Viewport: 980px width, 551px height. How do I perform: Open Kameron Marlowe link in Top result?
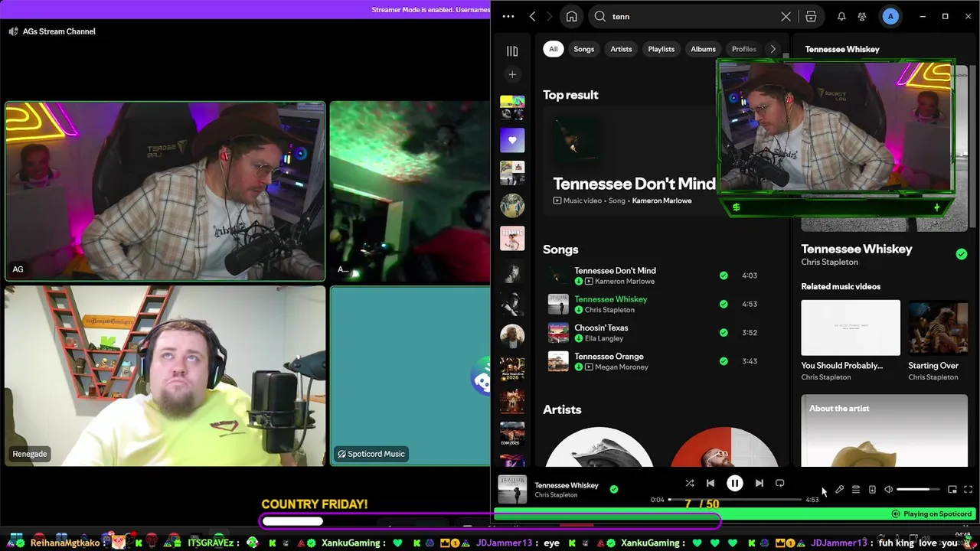pyautogui.click(x=661, y=201)
